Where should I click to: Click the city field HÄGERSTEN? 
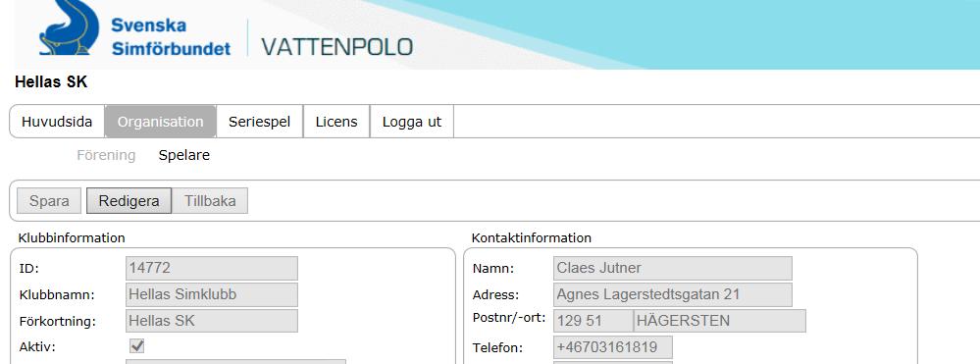point(720,321)
